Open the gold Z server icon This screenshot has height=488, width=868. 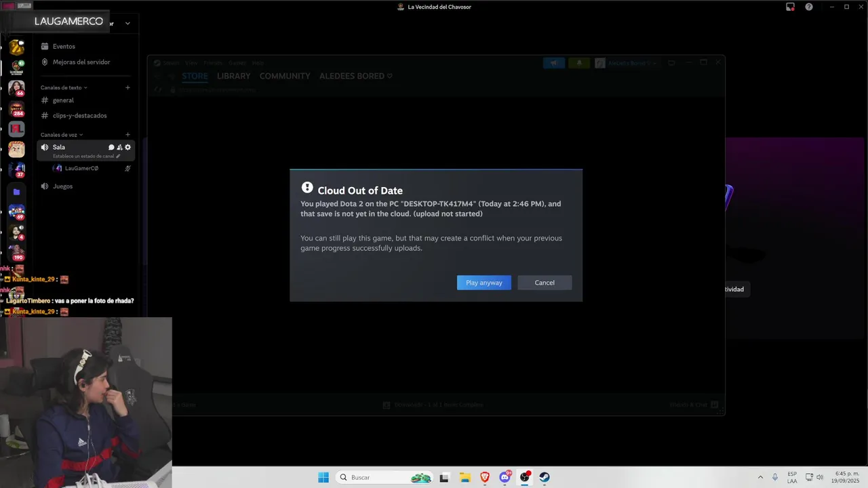[16, 47]
